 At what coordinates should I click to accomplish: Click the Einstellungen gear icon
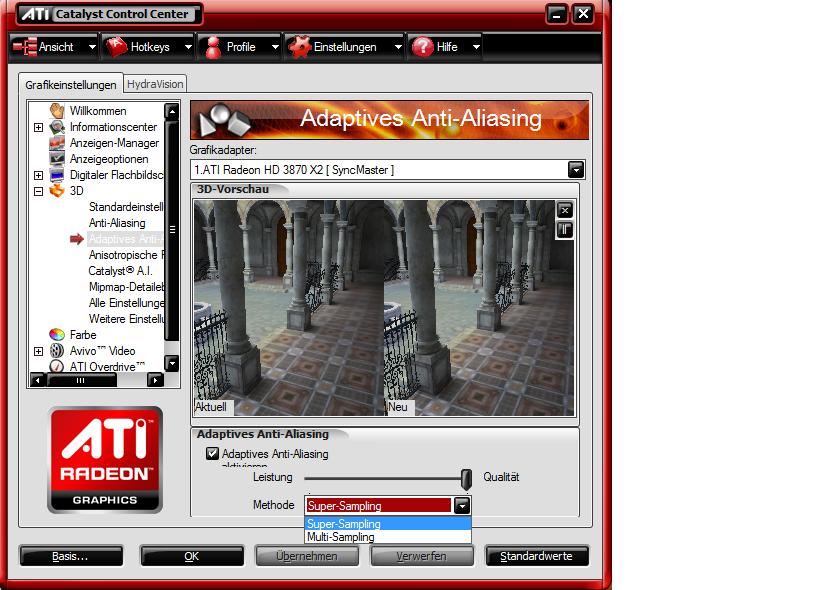click(x=299, y=47)
